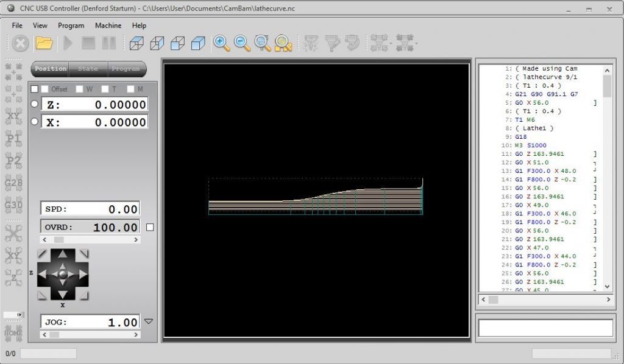Click the MDI input field below G-code list
624x364 pixels.
coord(545,328)
